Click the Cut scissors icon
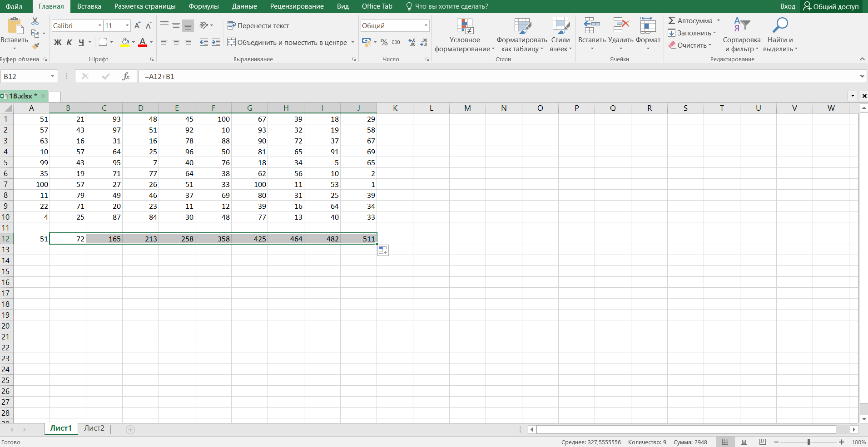The width and height of the screenshot is (868, 447). [35, 21]
